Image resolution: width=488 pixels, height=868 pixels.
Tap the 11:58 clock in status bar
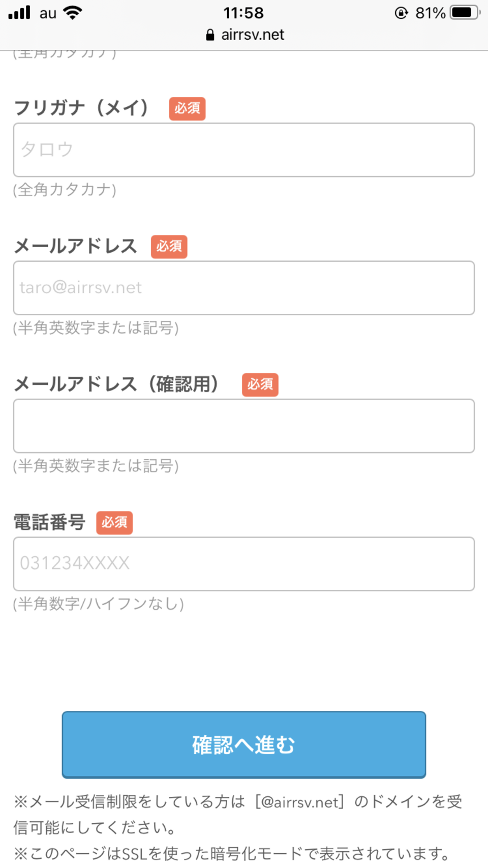coord(243,13)
